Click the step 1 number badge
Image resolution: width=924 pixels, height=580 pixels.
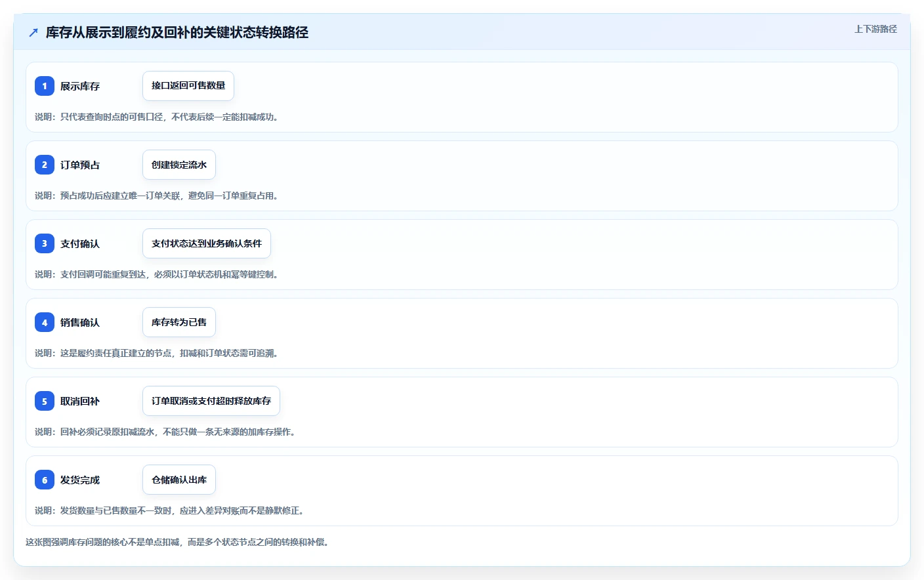pyautogui.click(x=45, y=86)
